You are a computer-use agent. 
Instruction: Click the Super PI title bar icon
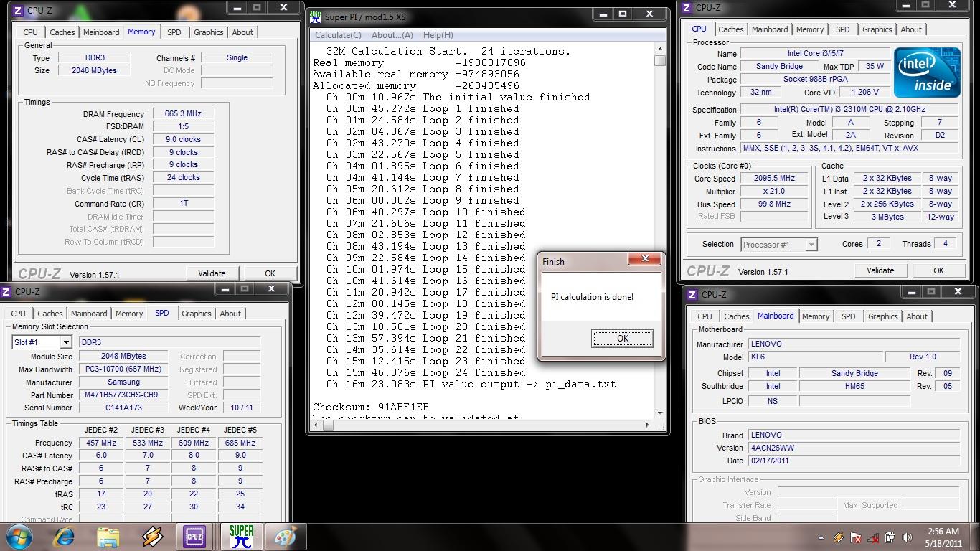[x=316, y=17]
